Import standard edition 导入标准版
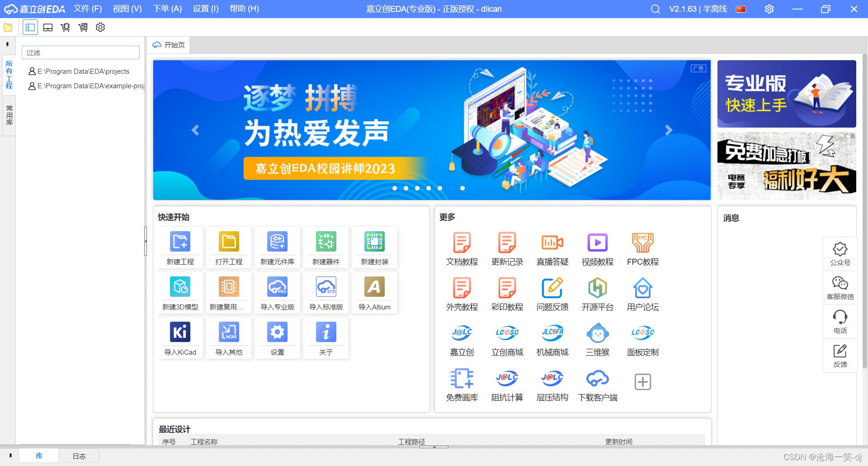868x466 pixels. click(326, 287)
